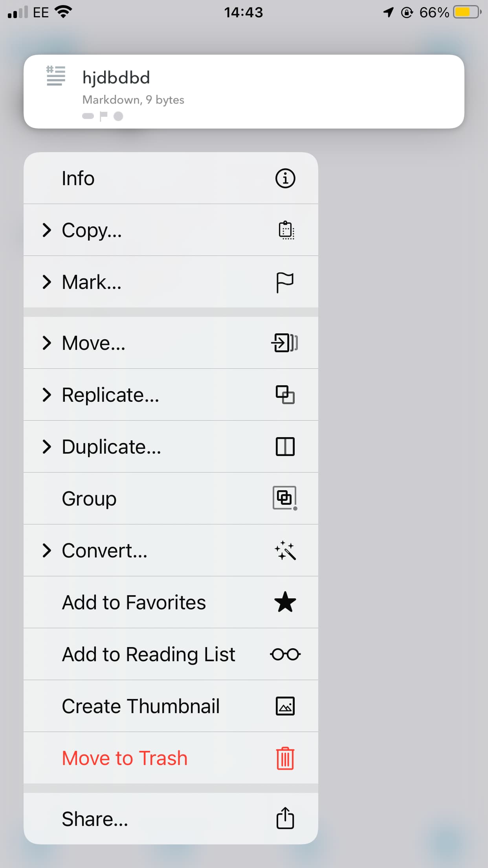Tap the Mark flag icon
Screen dimensions: 488x868
point(285,282)
